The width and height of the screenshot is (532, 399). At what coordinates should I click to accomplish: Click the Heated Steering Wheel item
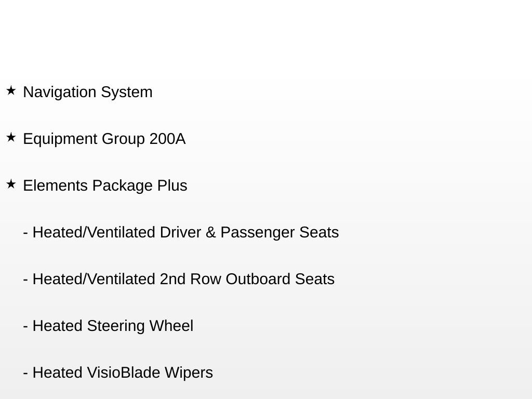point(108,326)
